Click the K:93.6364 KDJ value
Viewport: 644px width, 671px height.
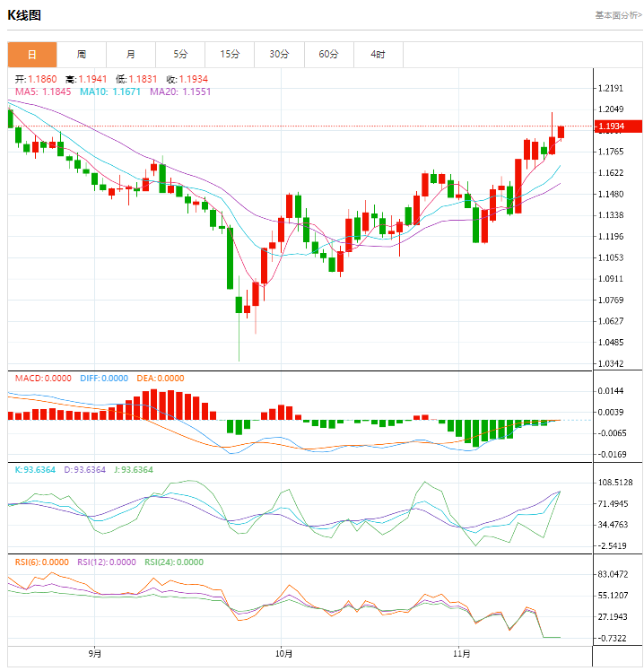[x=35, y=470]
